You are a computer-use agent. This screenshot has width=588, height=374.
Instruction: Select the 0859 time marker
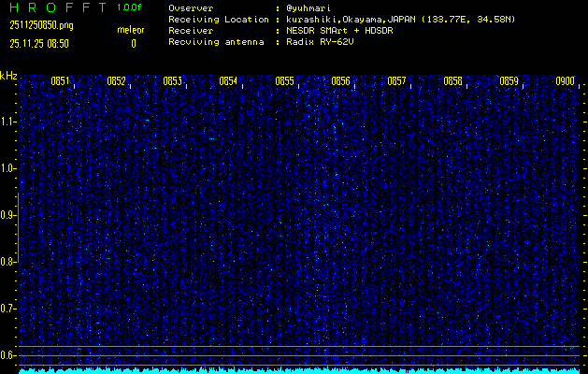509,81
